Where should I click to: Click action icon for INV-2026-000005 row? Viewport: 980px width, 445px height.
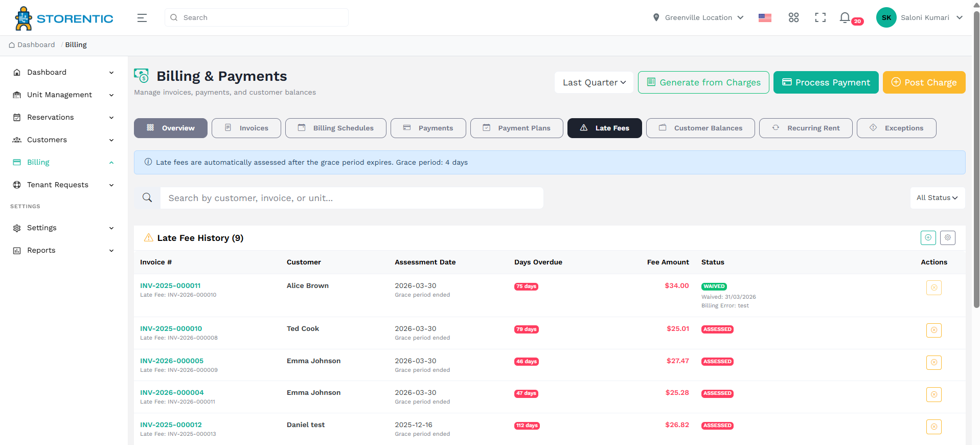(x=934, y=363)
